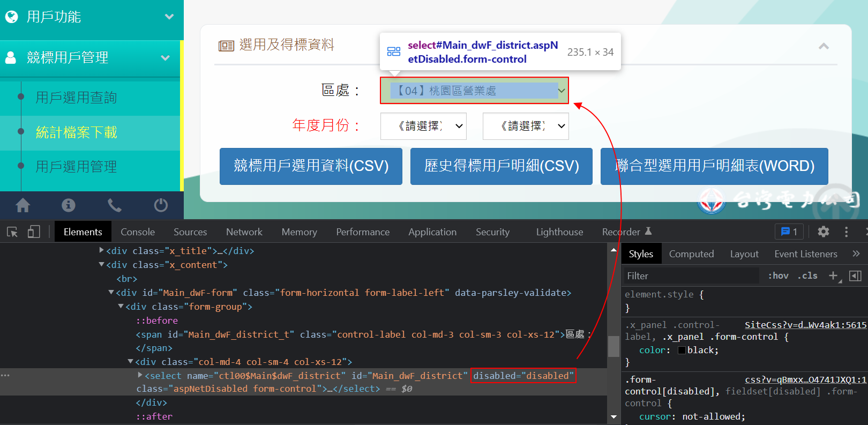The width and height of the screenshot is (868, 425).
Task: Open 統計檔案下載 sidebar link
Action: pos(76,132)
